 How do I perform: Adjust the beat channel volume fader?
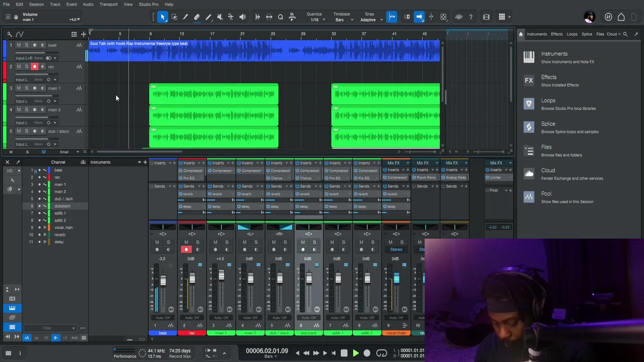[x=163, y=280]
